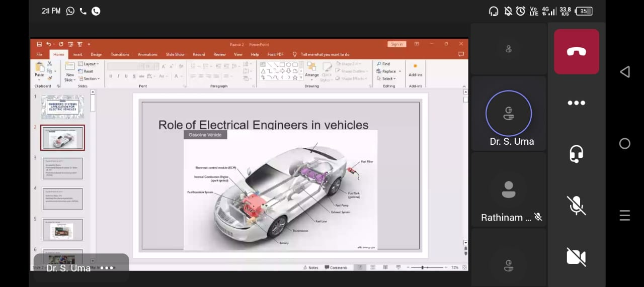
Task: Expand the Layout dropdown
Action: pyautogui.click(x=91, y=64)
